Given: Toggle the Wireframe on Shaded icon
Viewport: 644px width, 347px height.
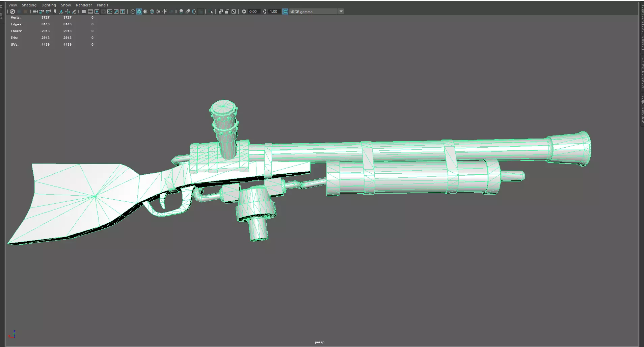Looking at the screenshot, I should point(152,11).
